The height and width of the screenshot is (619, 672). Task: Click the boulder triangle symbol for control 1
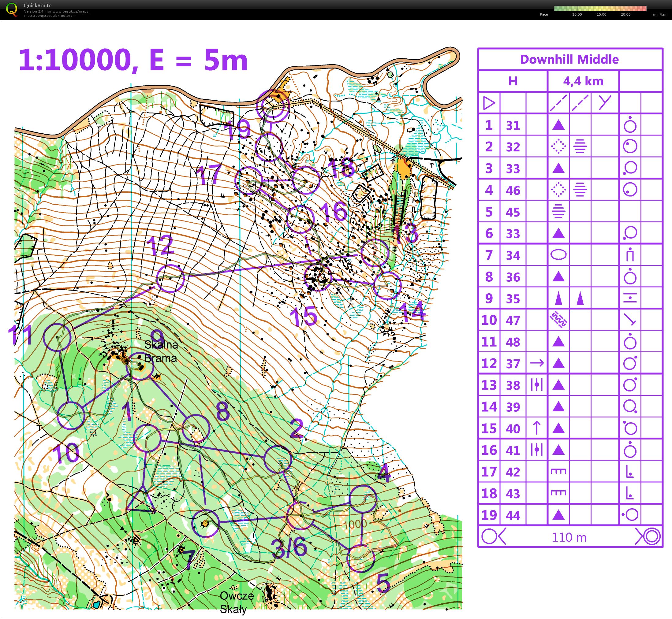(x=558, y=126)
